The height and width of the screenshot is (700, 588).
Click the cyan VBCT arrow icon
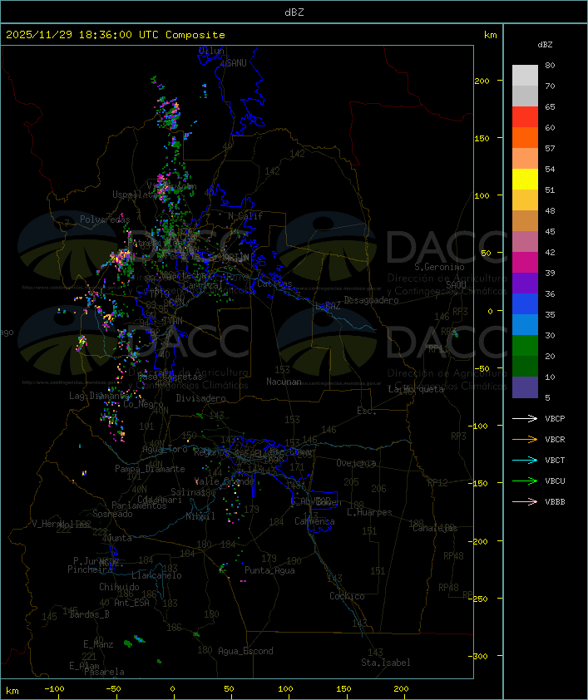pos(525,460)
